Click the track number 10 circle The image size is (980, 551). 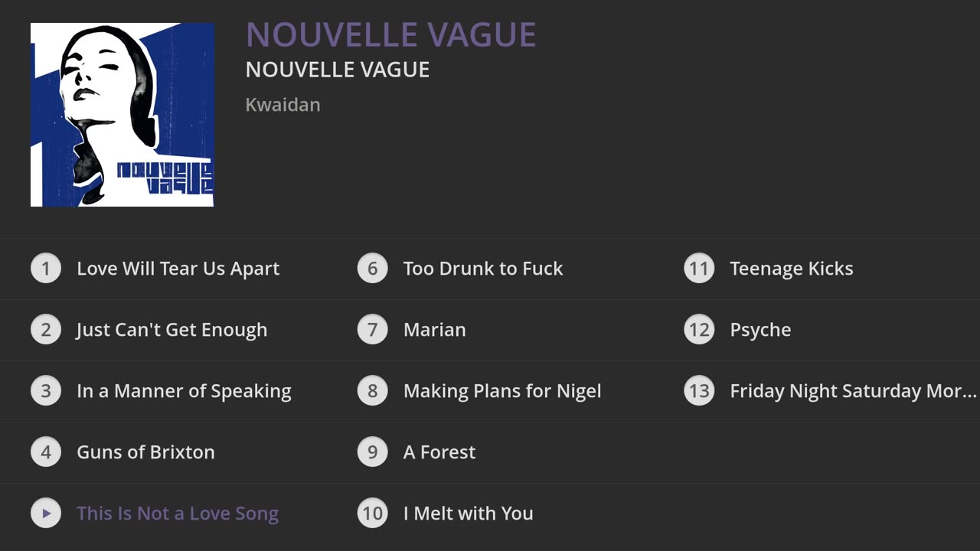click(x=373, y=514)
